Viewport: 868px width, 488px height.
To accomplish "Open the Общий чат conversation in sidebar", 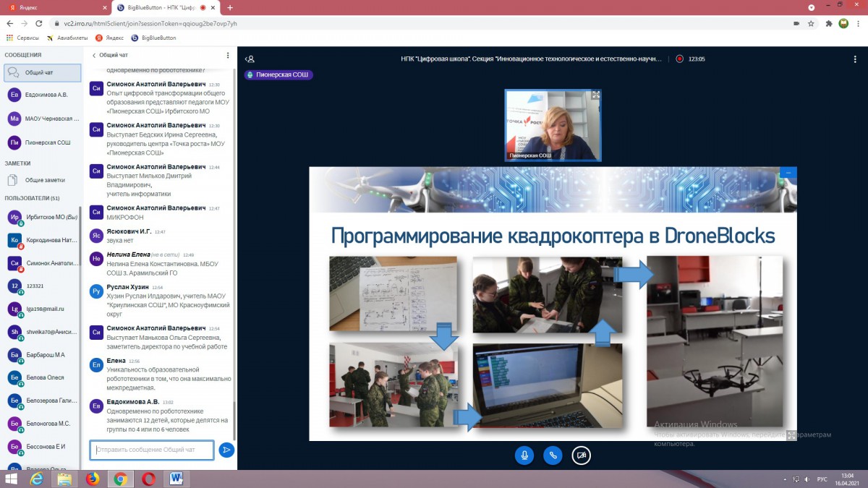I will [x=42, y=73].
